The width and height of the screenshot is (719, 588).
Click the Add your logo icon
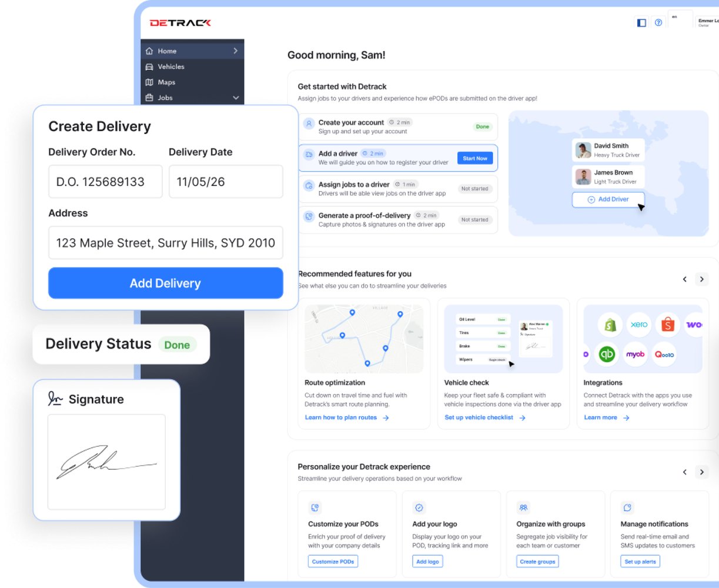[x=419, y=507]
